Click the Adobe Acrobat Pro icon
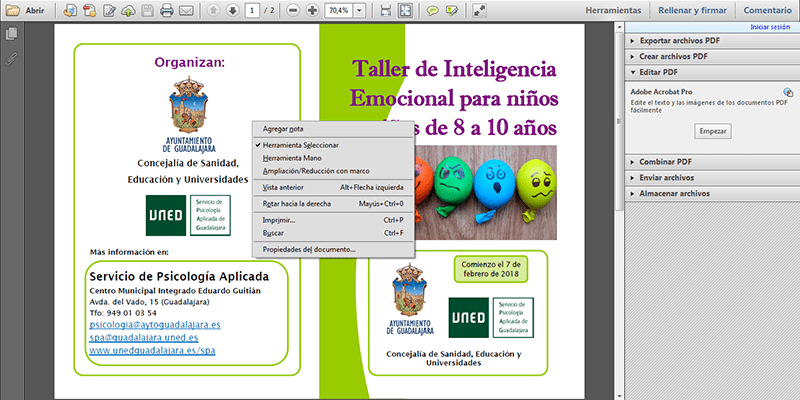800x400 pixels. (788, 92)
